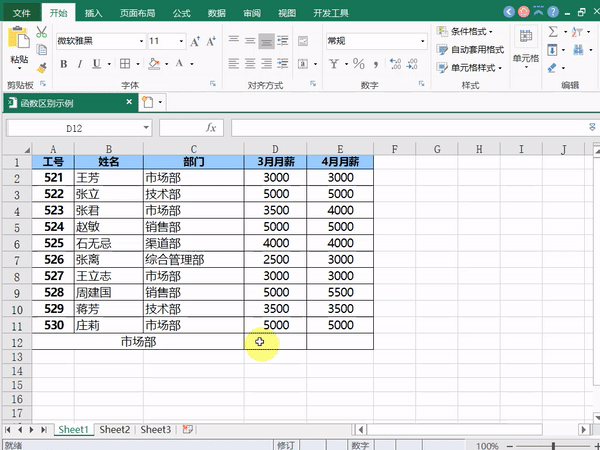600x450 pixels.
Task: Click increase decimal places icon
Action: pos(395,64)
